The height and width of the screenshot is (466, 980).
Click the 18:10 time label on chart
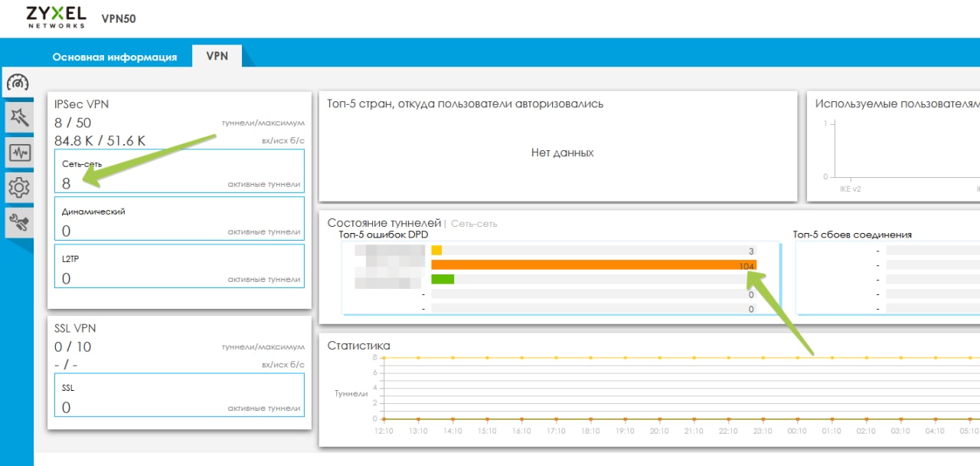(x=590, y=432)
